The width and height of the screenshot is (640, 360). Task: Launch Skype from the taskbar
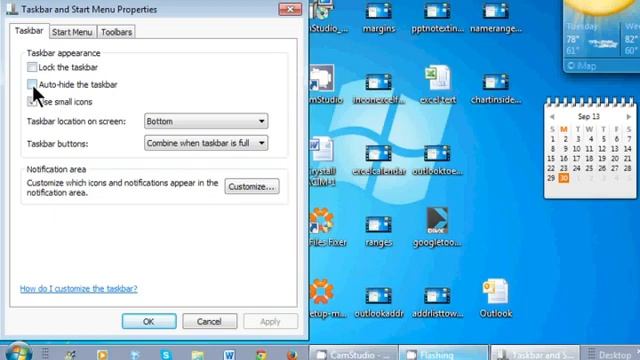[x=166, y=354]
